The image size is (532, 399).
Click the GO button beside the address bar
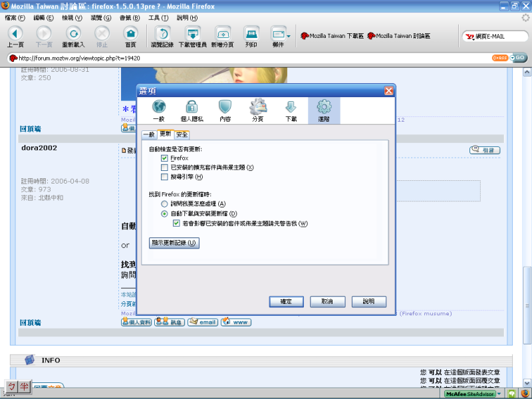tap(519, 58)
